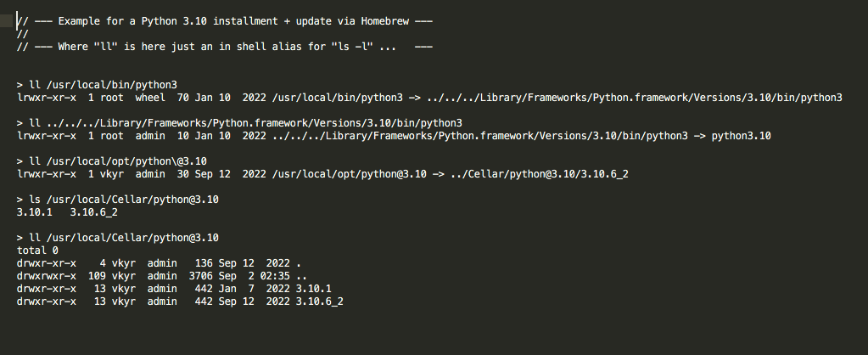
Task: Click the empty "//" comment on line two
Action: click(22, 33)
